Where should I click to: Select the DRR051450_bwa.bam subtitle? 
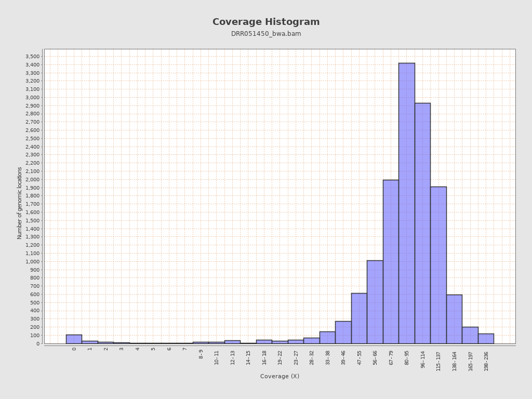pyautogui.click(x=266, y=34)
